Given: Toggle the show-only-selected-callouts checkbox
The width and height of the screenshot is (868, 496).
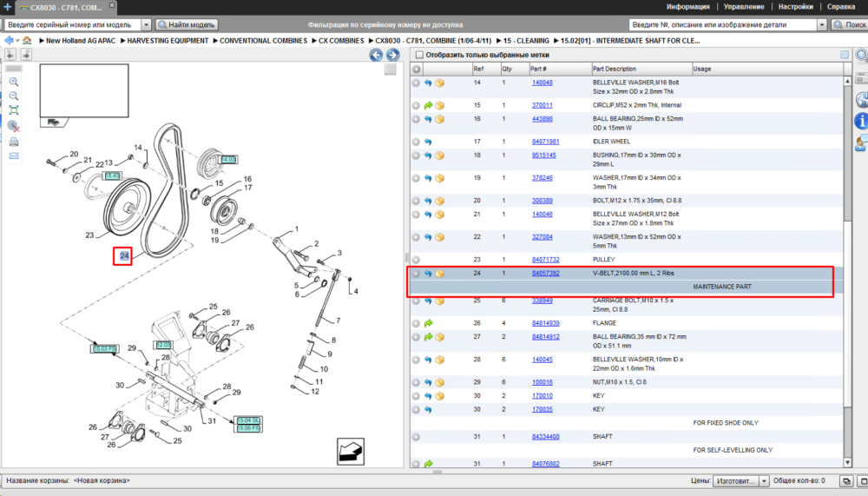Looking at the screenshot, I should [419, 55].
